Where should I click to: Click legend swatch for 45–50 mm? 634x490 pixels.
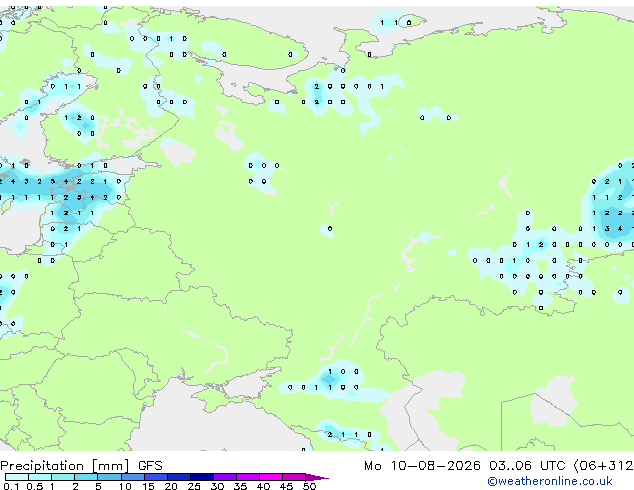pyautogui.click(x=294, y=477)
